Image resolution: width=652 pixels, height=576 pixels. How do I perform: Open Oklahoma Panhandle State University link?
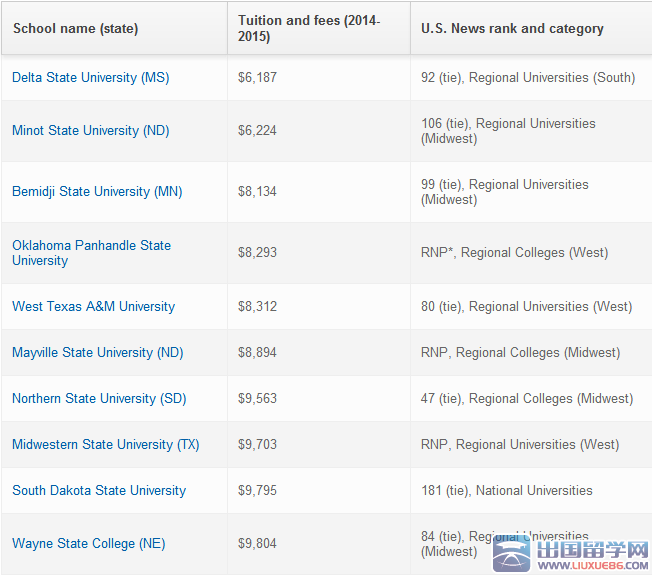(91, 252)
